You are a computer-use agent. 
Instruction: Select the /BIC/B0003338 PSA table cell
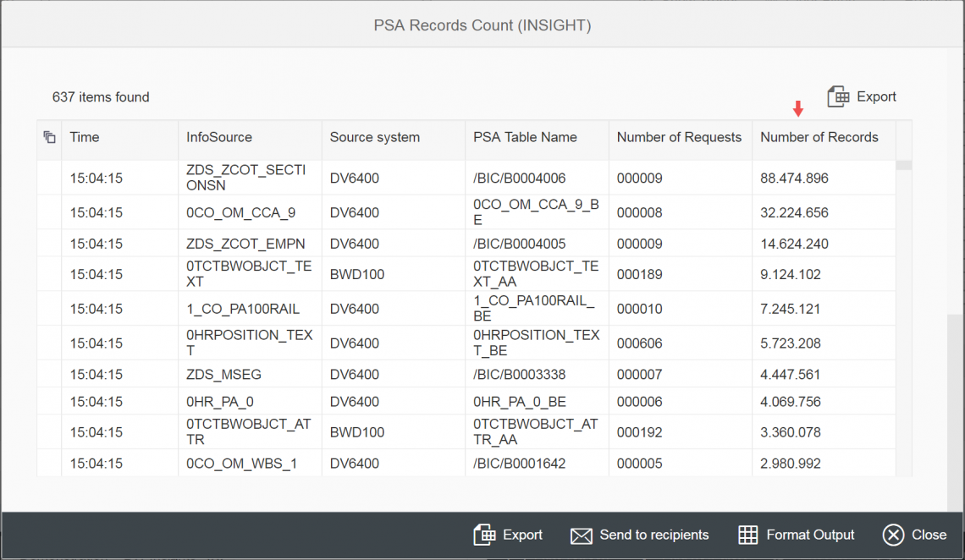519,375
